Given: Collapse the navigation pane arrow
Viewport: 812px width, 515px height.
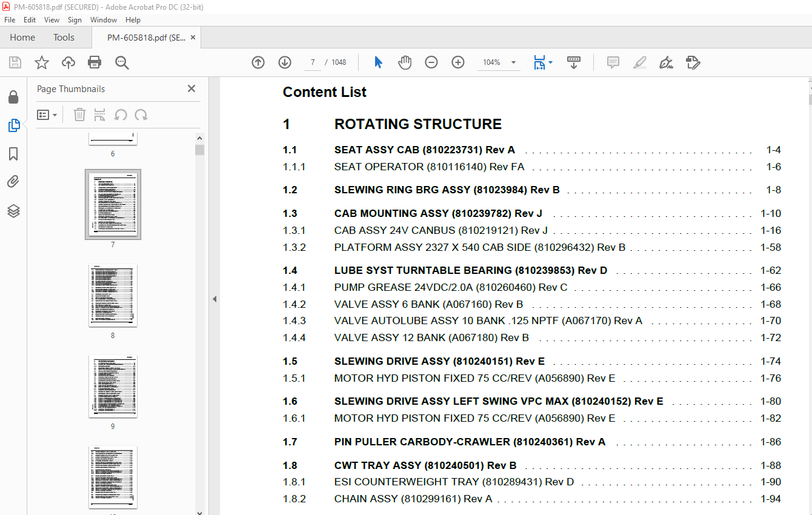Looking at the screenshot, I should click(214, 299).
